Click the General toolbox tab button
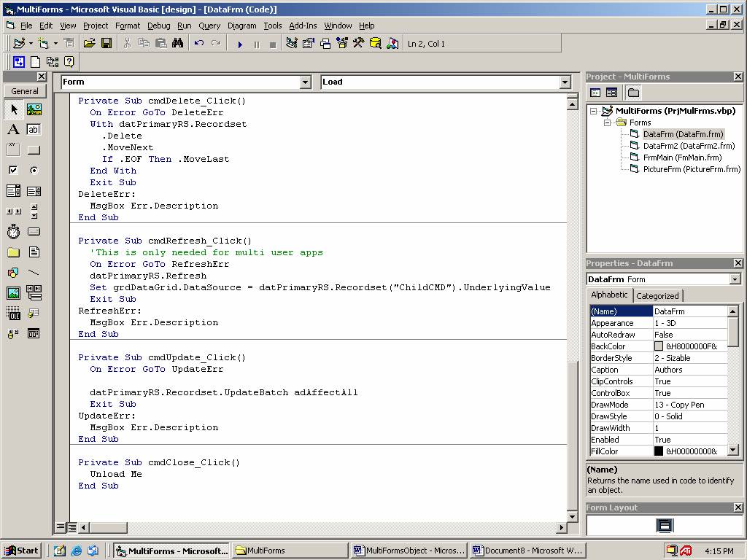Screen dimensions: 747x560 25,91
